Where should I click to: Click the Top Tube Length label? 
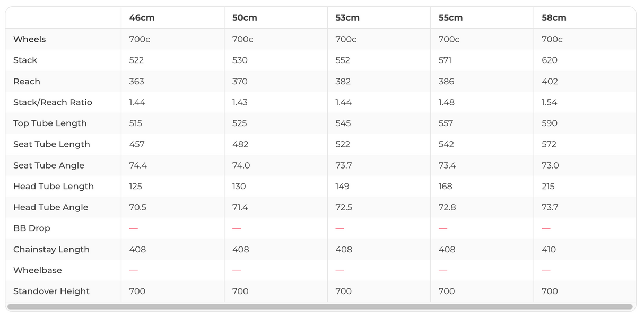50,123
